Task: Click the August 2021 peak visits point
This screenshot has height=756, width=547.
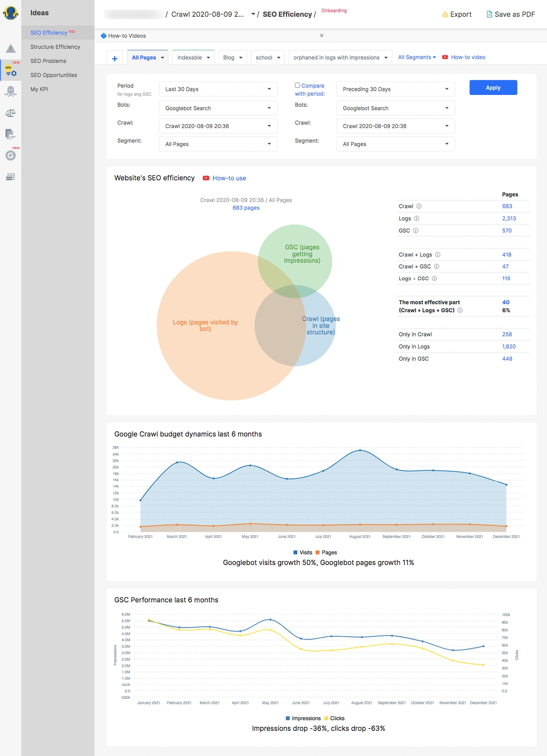Action: coord(360,450)
